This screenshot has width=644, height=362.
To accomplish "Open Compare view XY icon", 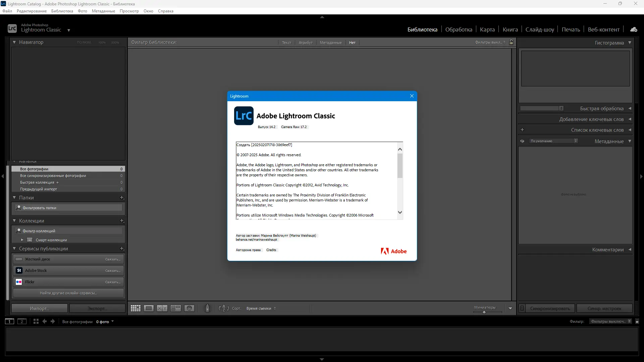I will (x=162, y=308).
